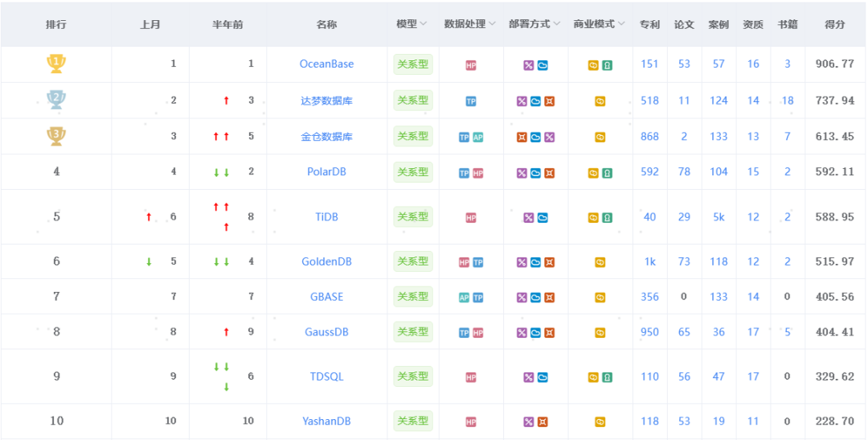Click PolarDB paper count 78
This screenshot has width=868, height=440.
pos(684,172)
